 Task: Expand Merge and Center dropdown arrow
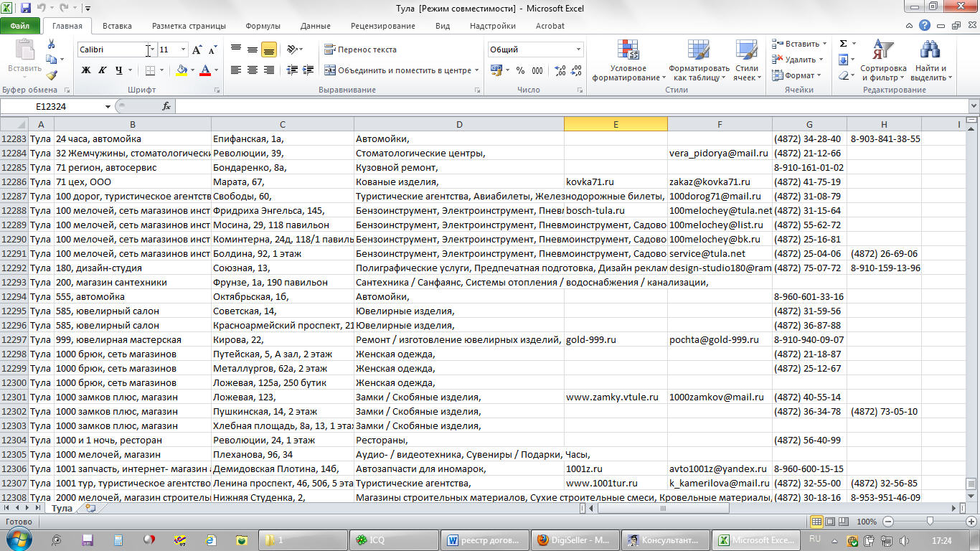[477, 70]
